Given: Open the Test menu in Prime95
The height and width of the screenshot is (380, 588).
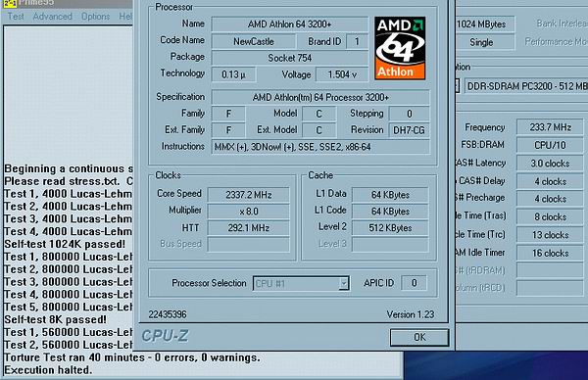Looking at the screenshot, I should (16, 17).
